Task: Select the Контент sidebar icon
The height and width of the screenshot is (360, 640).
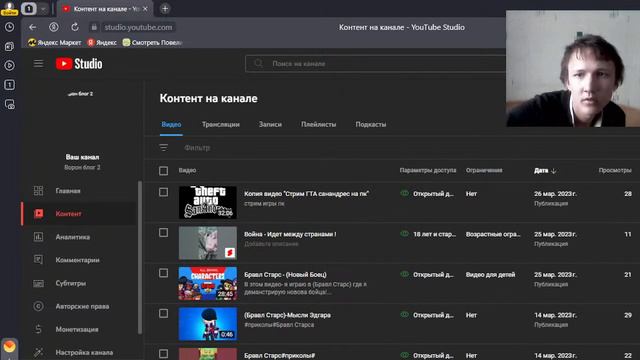Action: click(38, 213)
